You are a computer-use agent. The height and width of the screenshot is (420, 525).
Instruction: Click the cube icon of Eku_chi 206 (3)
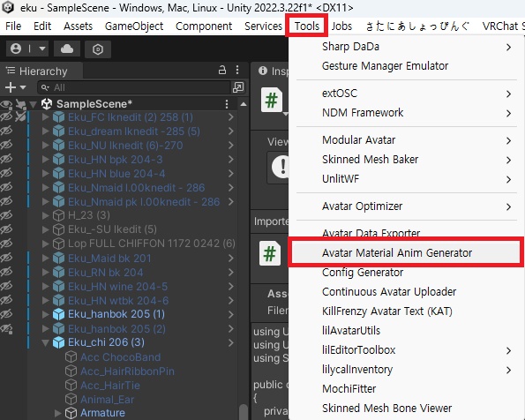pos(58,342)
